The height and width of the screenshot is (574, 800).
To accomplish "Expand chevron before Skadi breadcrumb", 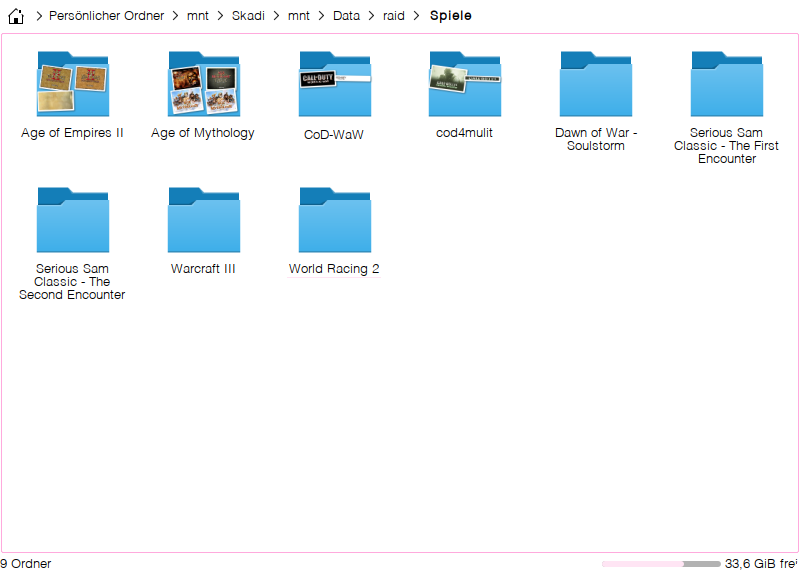I will pyautogui.click(x=220, y=16).
